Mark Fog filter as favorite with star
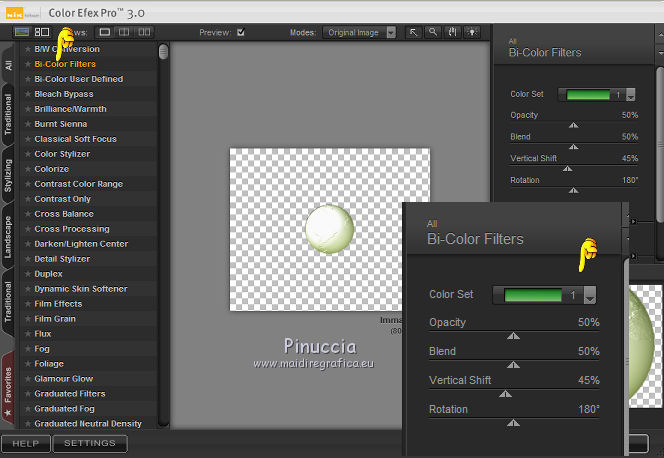This screenshot has width=664, height=458. click(28, 349)
